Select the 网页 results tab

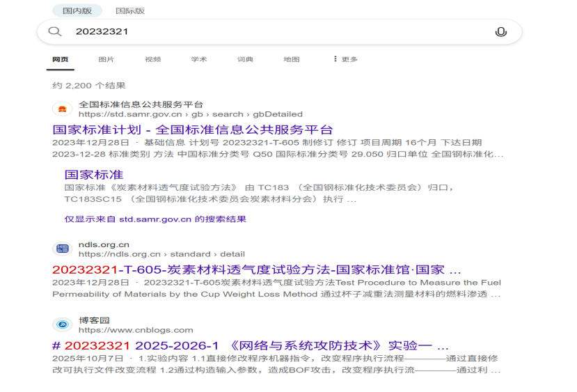(61, 59)
